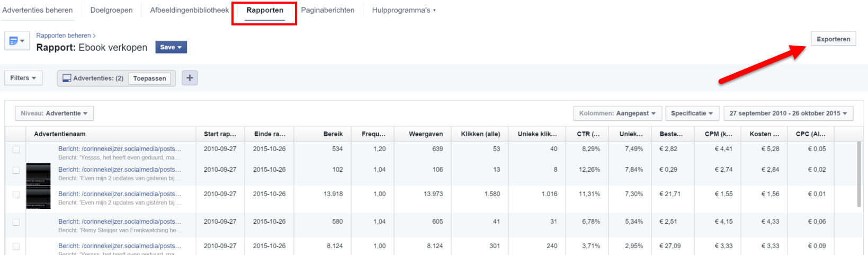Go to the Advertenties beheren tab
The height and width of the screenshot is (255, 868).
tap(38, 10)
